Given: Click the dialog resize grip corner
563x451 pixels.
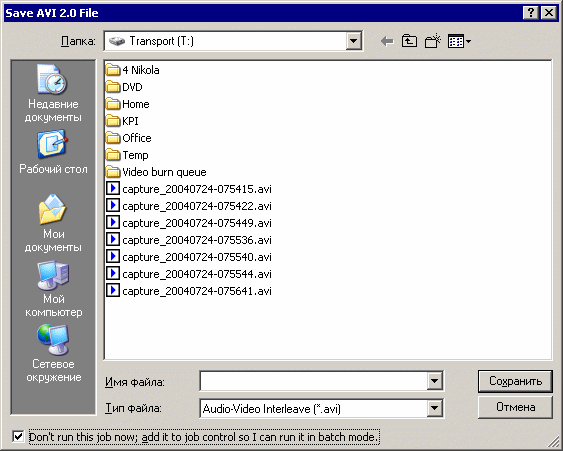Looking at the screenshot, I should click(554, 443).
